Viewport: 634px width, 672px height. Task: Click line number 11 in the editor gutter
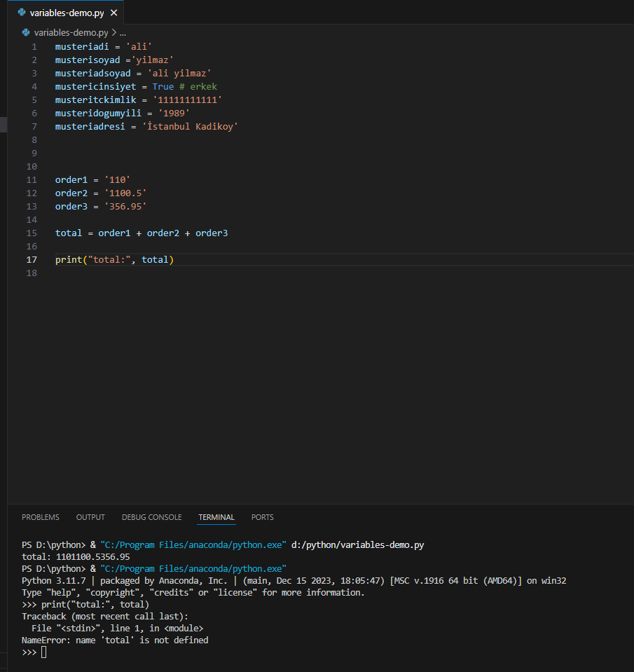pyautogui.click(x=32, y=180)
